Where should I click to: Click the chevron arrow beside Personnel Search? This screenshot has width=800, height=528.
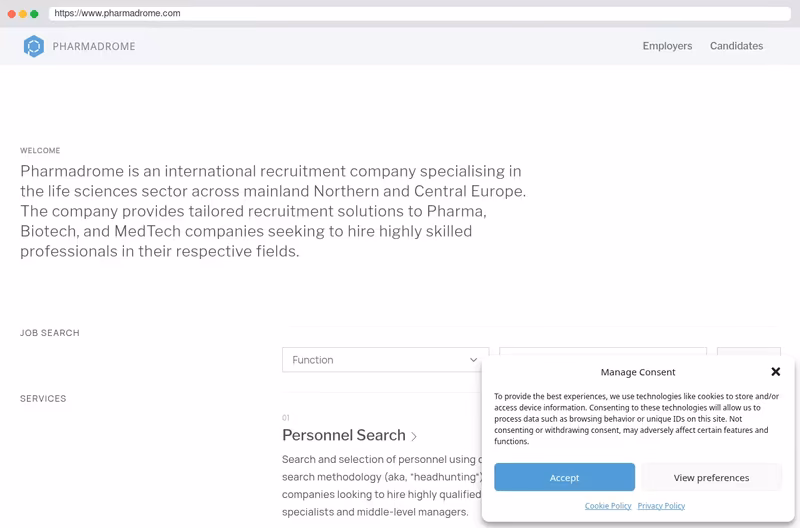414,437
